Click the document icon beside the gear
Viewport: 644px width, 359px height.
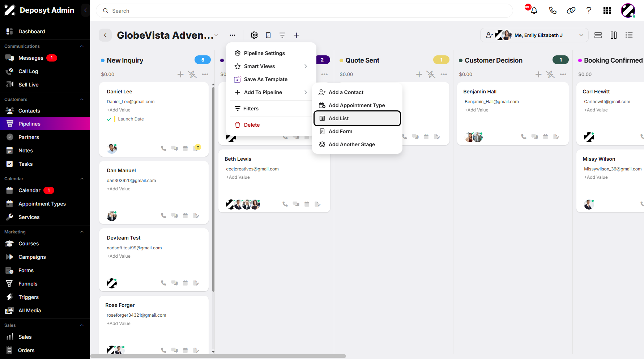click(268, 35)
